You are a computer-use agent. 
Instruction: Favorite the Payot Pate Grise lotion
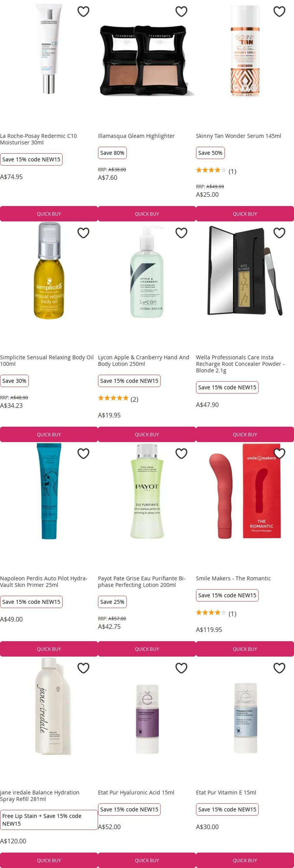pos(181,454)
